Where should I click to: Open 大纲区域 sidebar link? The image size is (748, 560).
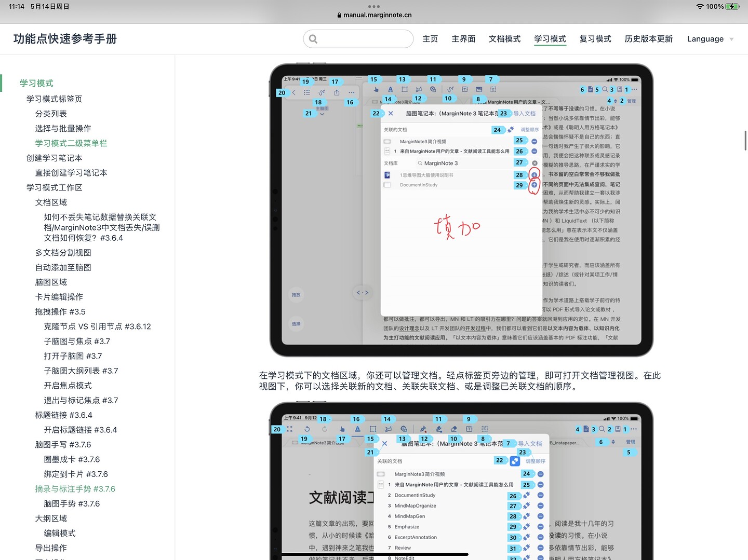[x=51, y=519]
